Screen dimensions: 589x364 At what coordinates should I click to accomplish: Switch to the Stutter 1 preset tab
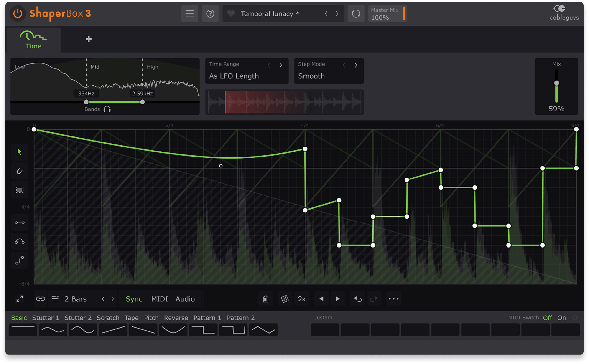[46, 318]
